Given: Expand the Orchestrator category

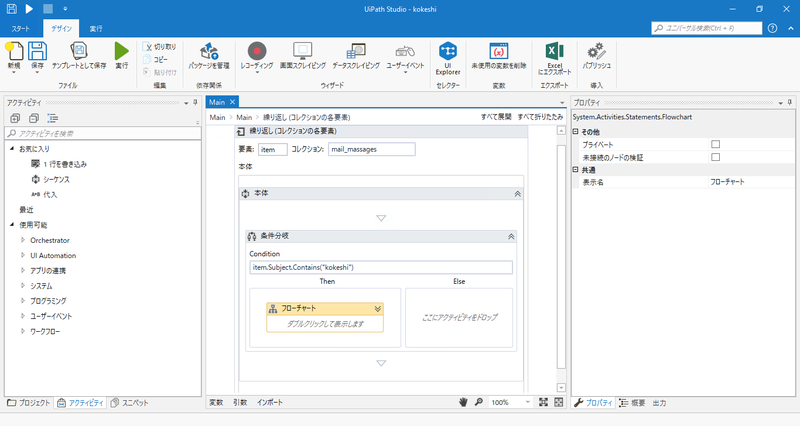Looking at the screenshot, I should point(22,240).
